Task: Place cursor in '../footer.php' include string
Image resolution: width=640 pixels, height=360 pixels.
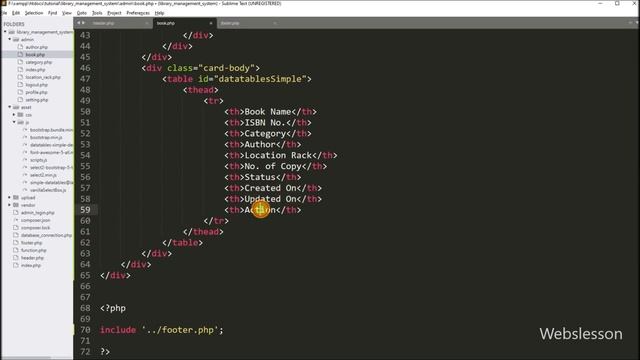Action: coord(180,330)
